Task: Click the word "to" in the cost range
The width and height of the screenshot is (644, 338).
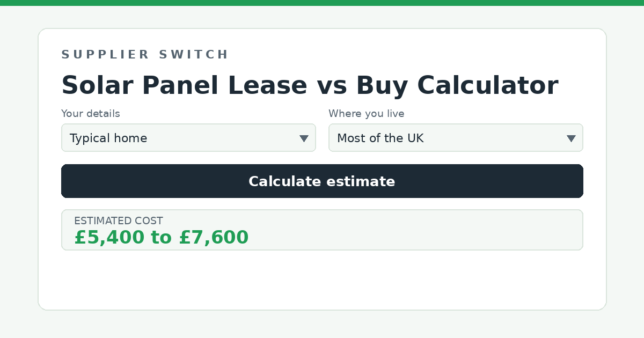Action: point(162,237)
